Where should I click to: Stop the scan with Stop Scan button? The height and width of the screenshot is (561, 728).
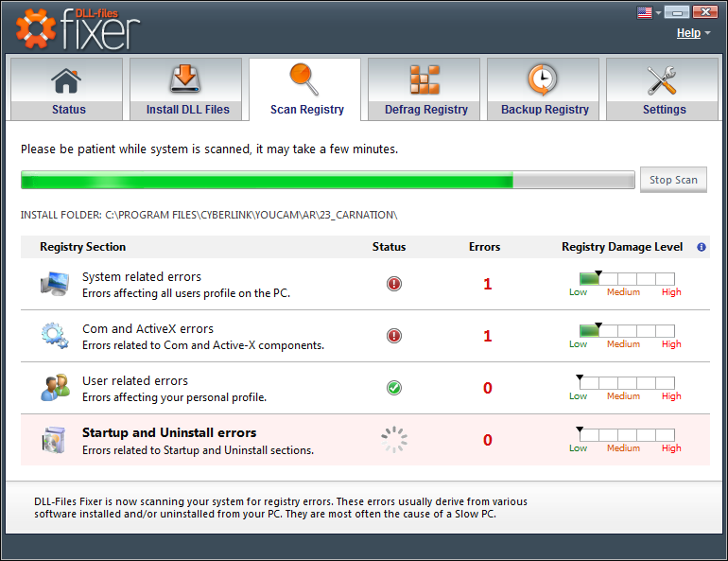click(x=673, y=180)
